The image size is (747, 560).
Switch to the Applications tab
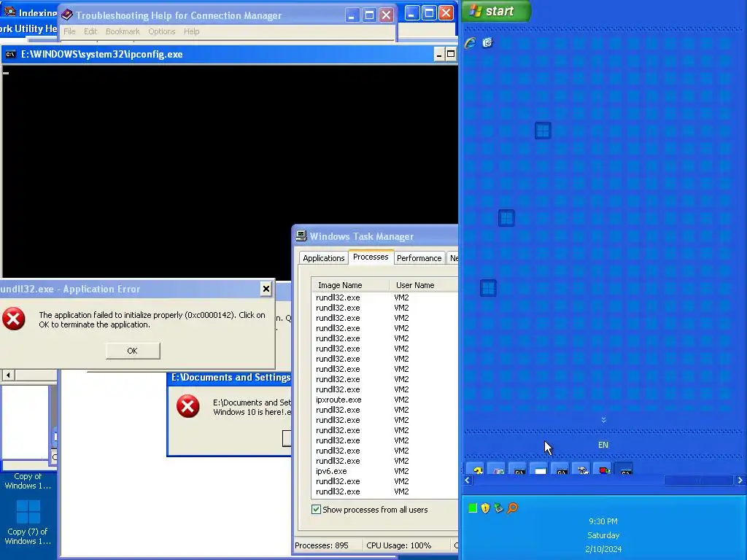click(x=323, y=258)
